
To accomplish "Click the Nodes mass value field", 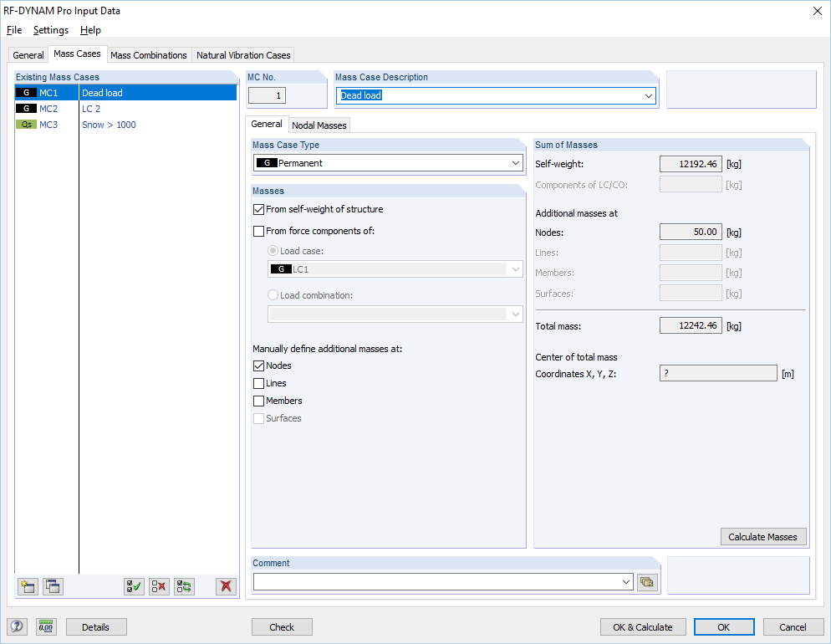I will point(691,233).
